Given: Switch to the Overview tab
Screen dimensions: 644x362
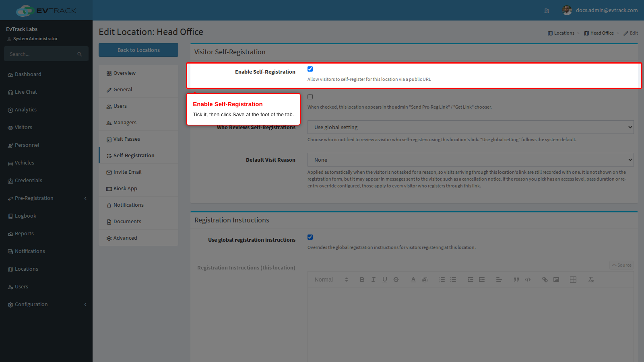Looking at the screenshot, I should [x=138, y=73].
